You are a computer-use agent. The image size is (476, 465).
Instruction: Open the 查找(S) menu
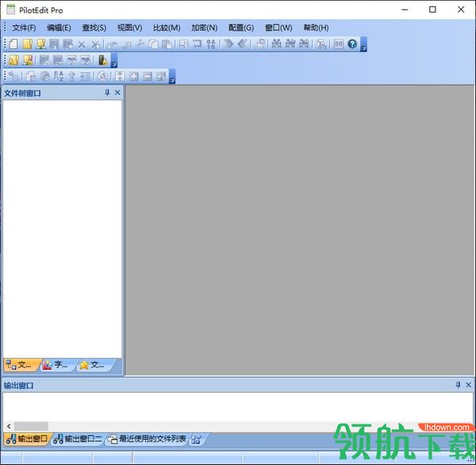94,28
